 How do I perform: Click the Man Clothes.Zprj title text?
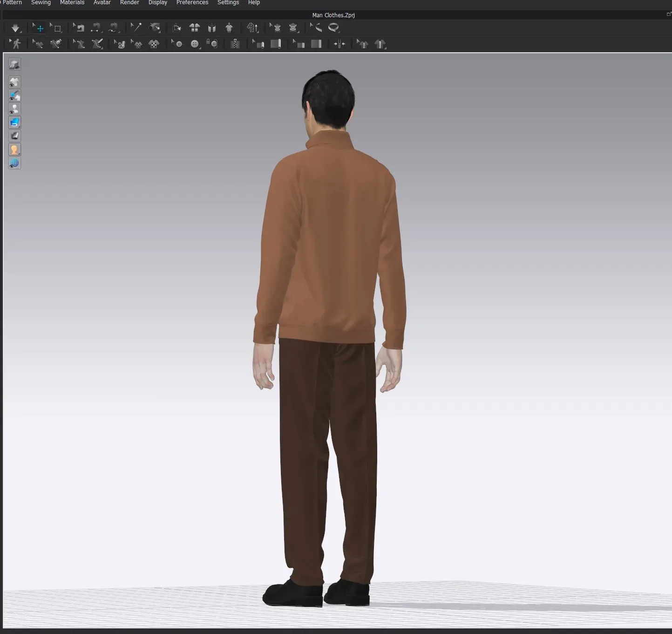[333, 15]
